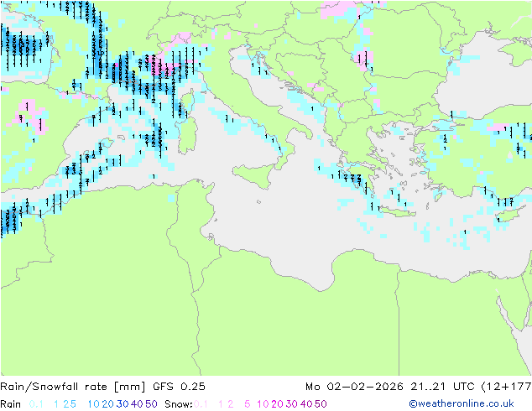
Task: Pick the Snow legend value 5
Action: [248, 404]
